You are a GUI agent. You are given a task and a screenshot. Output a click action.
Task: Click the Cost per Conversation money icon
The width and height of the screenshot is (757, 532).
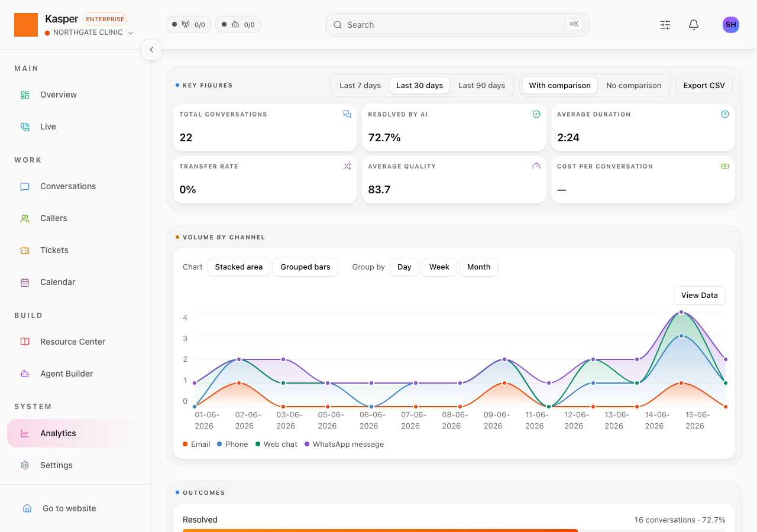(x=725, y=166)
